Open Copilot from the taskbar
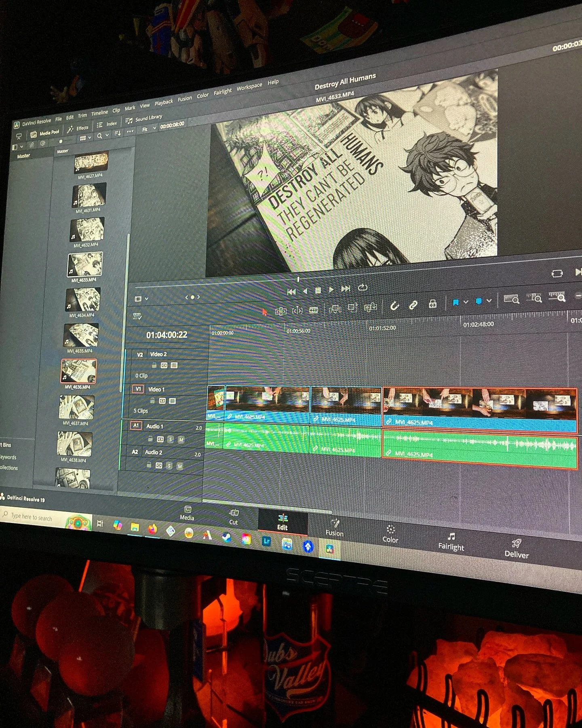The height and width of the screenshot is (728, 582). 118,525
